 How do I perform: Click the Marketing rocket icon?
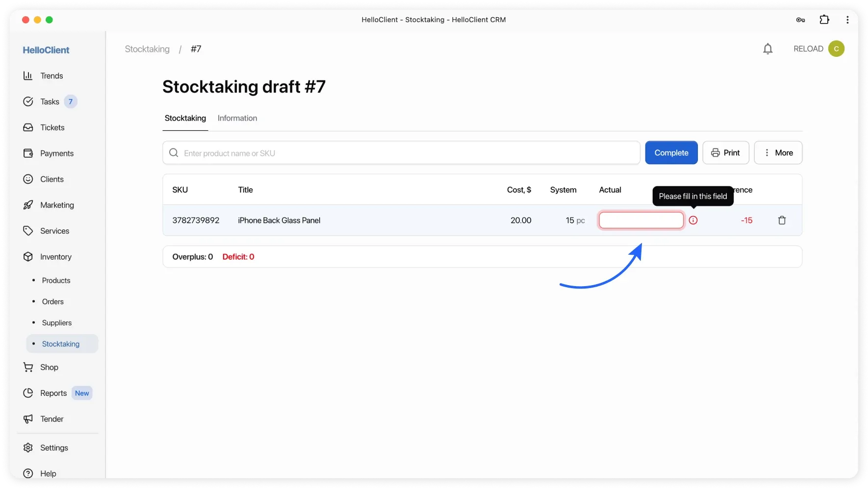[x=28, y=205]
